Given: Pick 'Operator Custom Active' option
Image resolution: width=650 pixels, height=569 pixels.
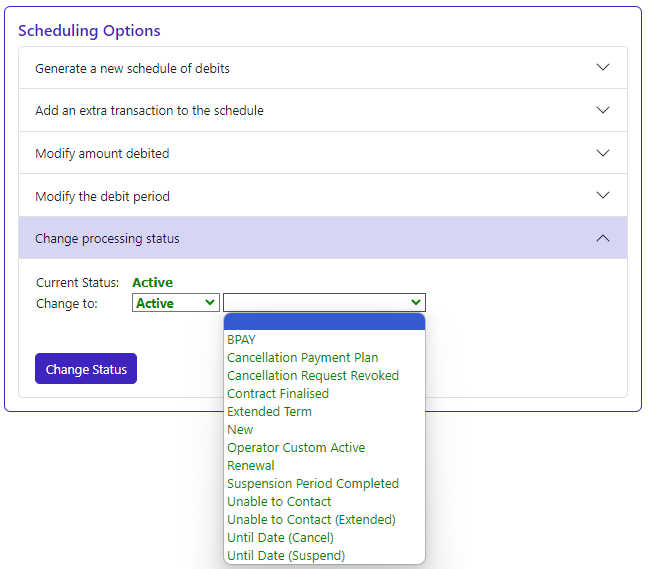Looking at the screenshot, I should tap(296, 448).
